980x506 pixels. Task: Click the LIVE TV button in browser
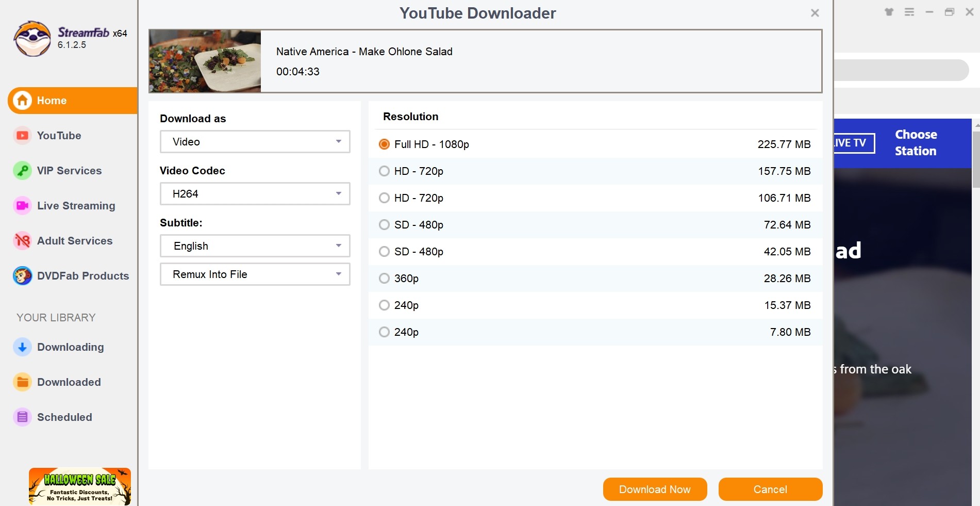click(854, 143)
